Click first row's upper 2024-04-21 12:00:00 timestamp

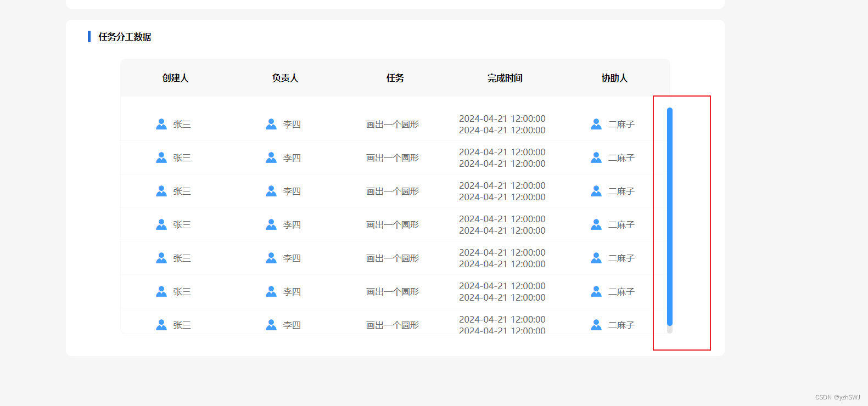click(x=502, y=119)
